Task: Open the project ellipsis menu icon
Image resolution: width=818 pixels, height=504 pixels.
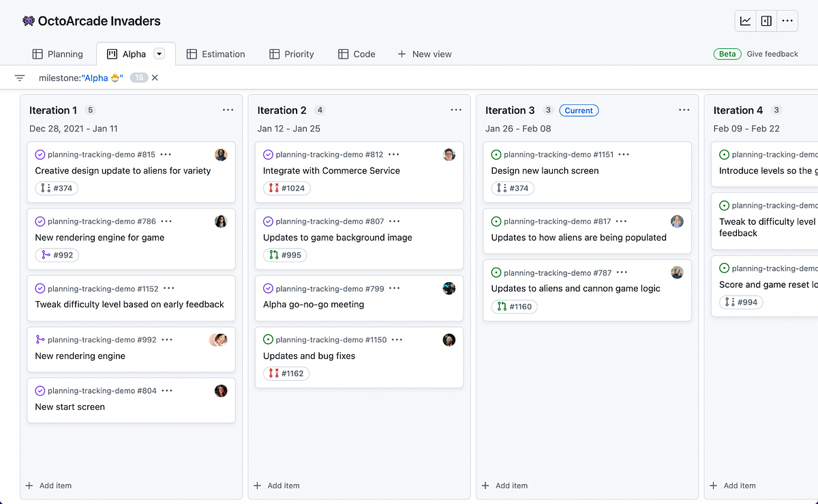Action: (787, 20)
